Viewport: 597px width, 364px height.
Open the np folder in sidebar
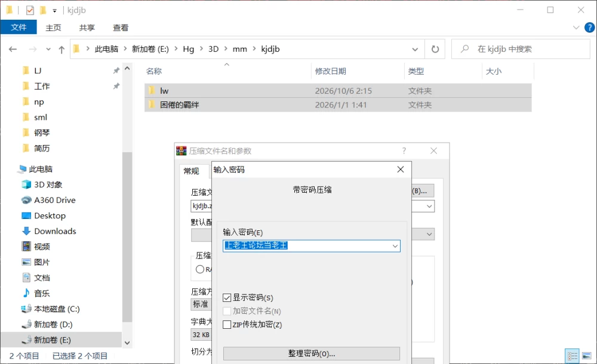coord(39,102)
